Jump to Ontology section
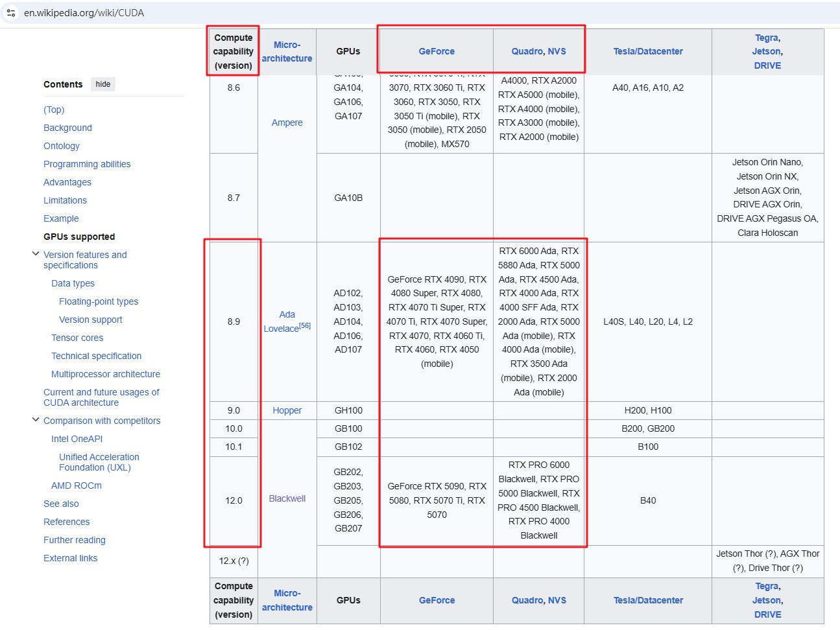 tap(62, 146)
